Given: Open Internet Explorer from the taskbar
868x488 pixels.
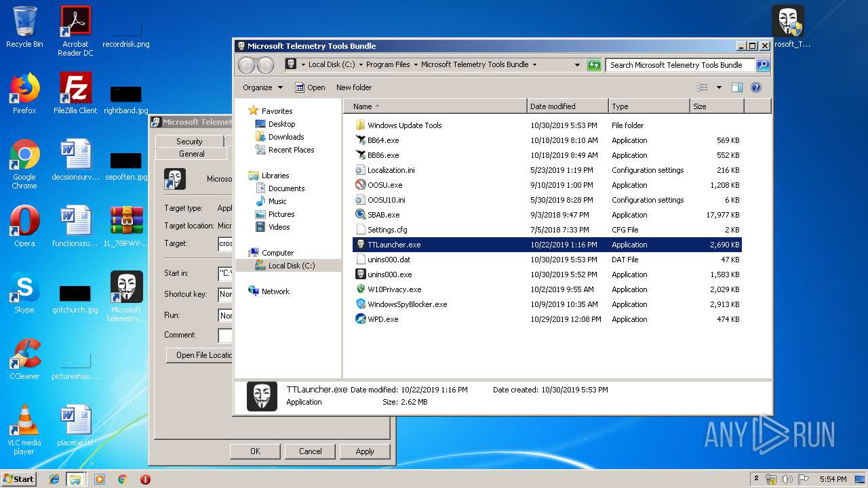Looking at the screenshot, I should pos(54,479).
